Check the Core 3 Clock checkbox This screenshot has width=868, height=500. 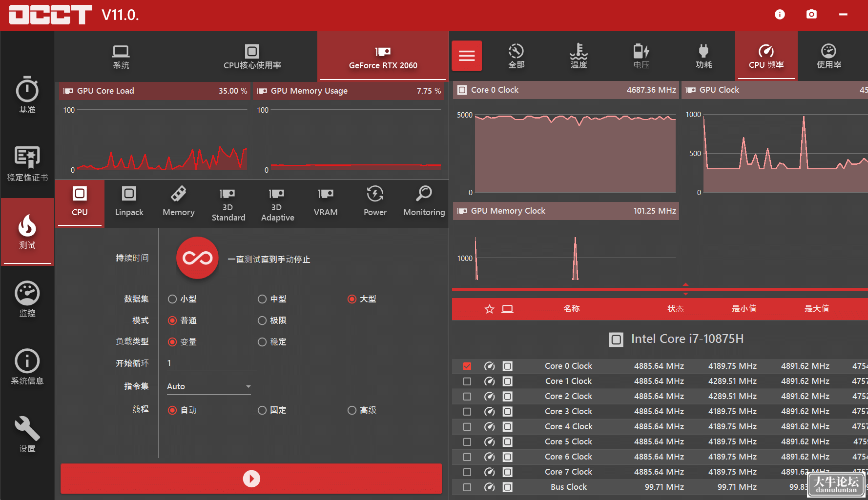pyautogui.click(x=467, y=411)
